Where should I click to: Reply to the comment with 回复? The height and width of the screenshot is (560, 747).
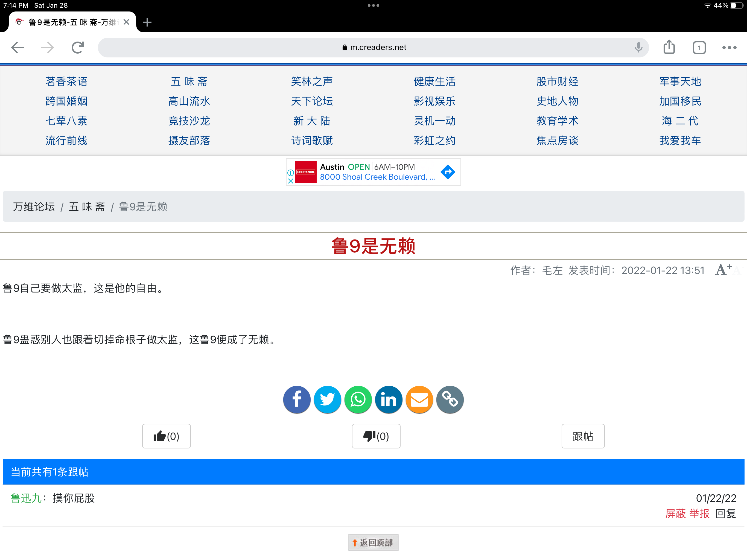point(726,514)
